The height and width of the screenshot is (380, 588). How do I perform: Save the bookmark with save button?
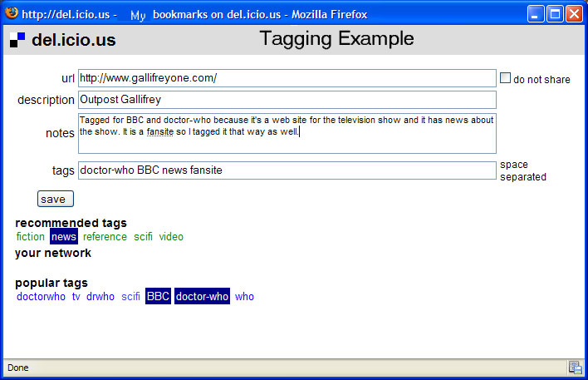click(x=56, y=199)
